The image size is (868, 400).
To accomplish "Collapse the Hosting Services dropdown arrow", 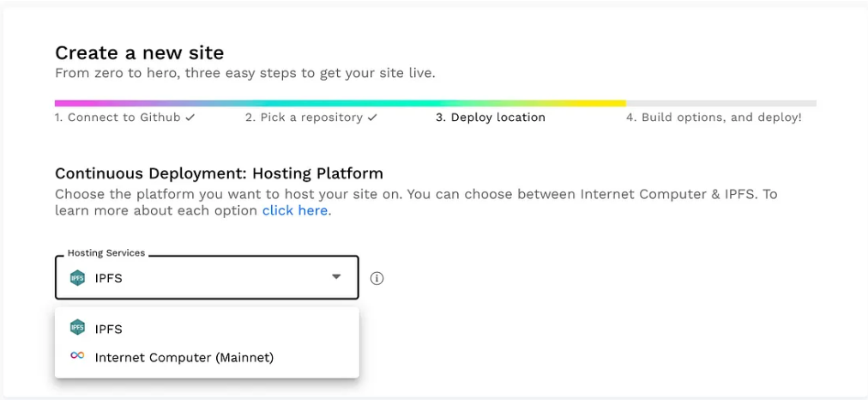I will [x=336, y=277].
